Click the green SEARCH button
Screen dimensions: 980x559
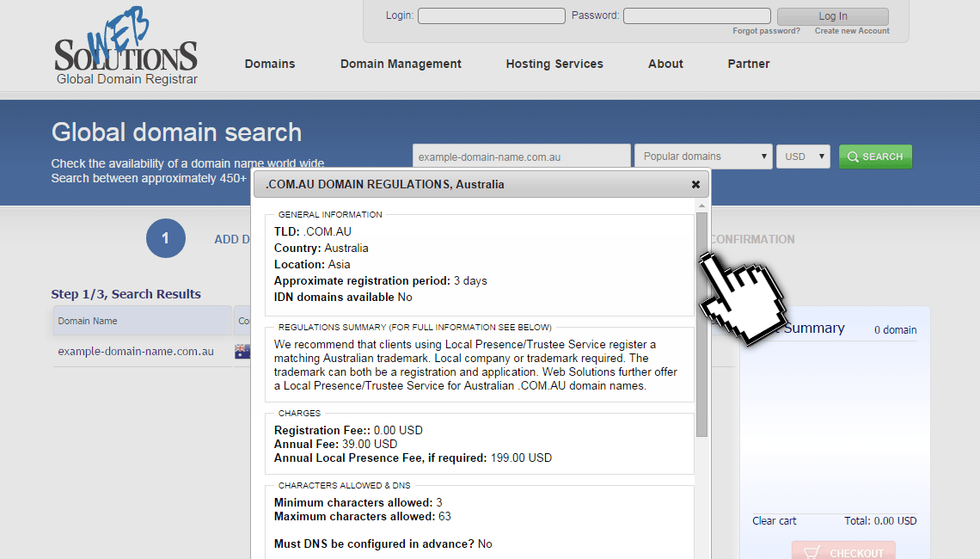(x=875, y=157)
